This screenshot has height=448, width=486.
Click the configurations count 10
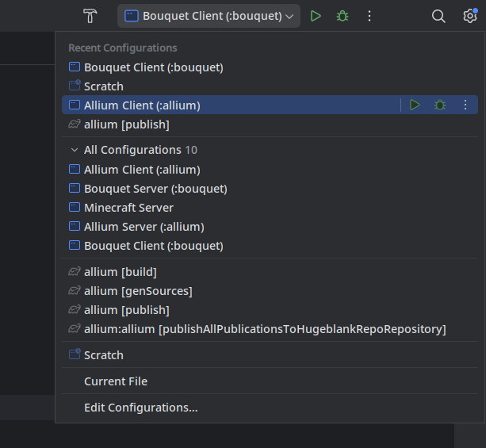coord(191,150)
